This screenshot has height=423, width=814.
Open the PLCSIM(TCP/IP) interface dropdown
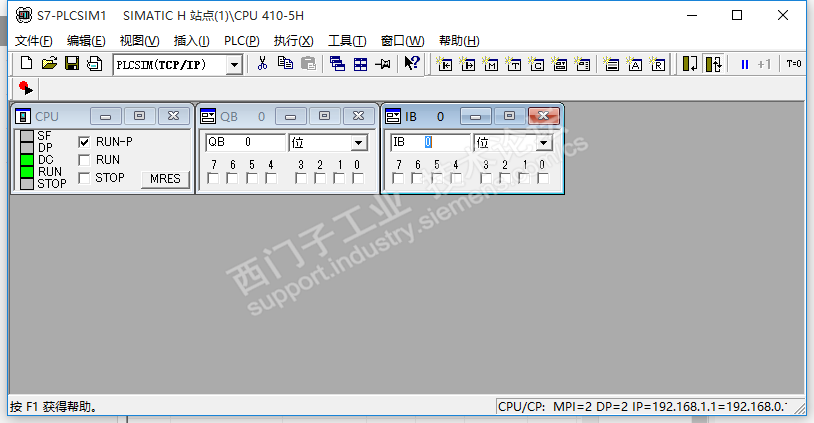[x=235, y=65]
